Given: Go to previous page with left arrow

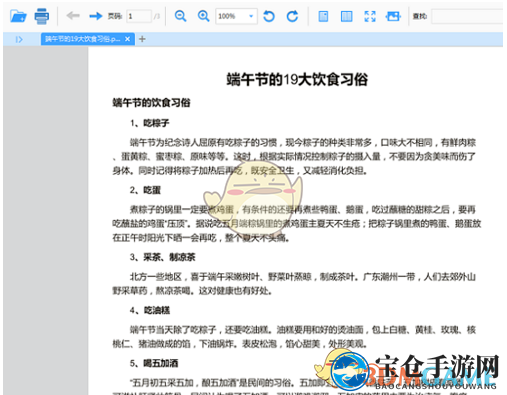Looking at the screenshot, I should [73, 15].
